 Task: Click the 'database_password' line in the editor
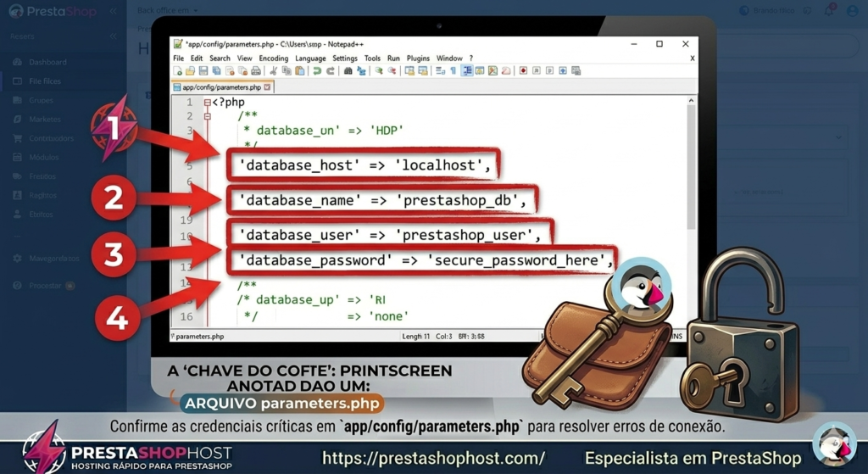click(x=426, y=260)
